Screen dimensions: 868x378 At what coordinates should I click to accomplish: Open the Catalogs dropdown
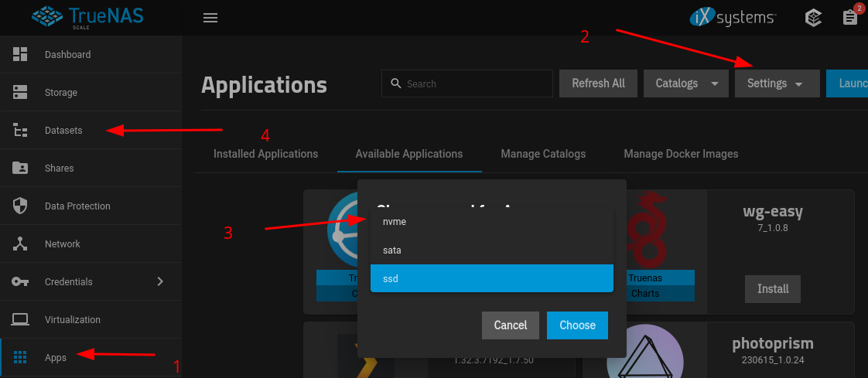(x=686, y=83)
